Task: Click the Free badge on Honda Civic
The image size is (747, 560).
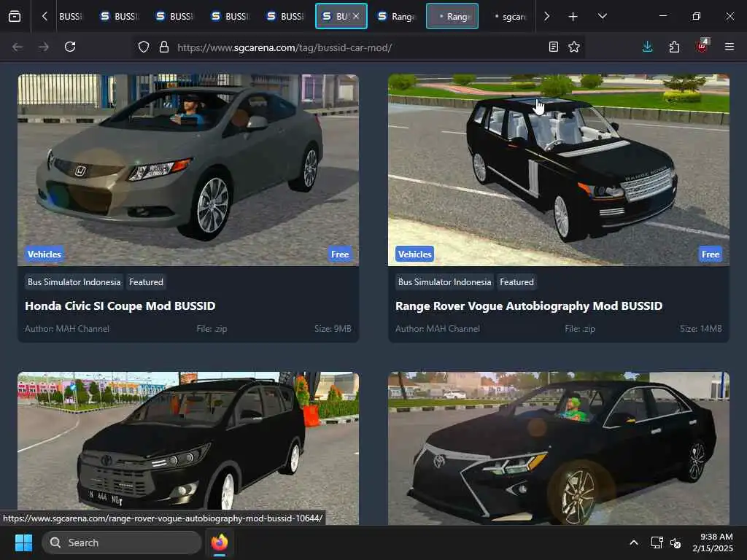Action: click(x=340, y=254)
